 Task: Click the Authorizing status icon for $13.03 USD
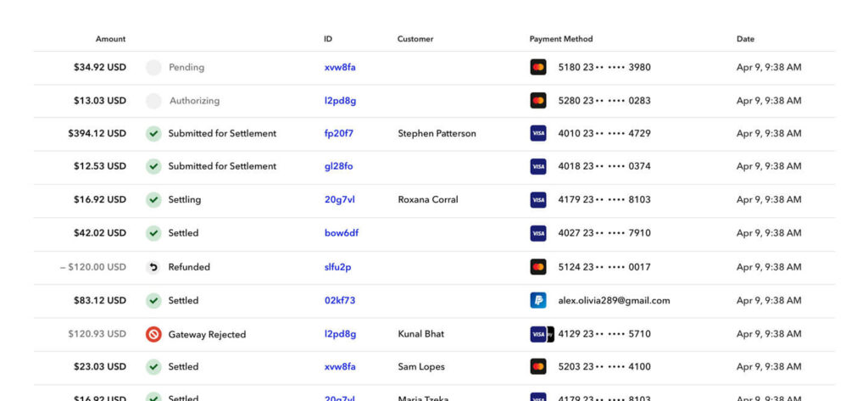(153, 101)
